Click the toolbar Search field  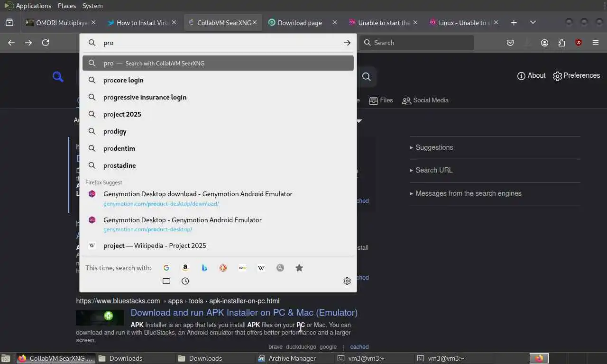coord(417,43)
